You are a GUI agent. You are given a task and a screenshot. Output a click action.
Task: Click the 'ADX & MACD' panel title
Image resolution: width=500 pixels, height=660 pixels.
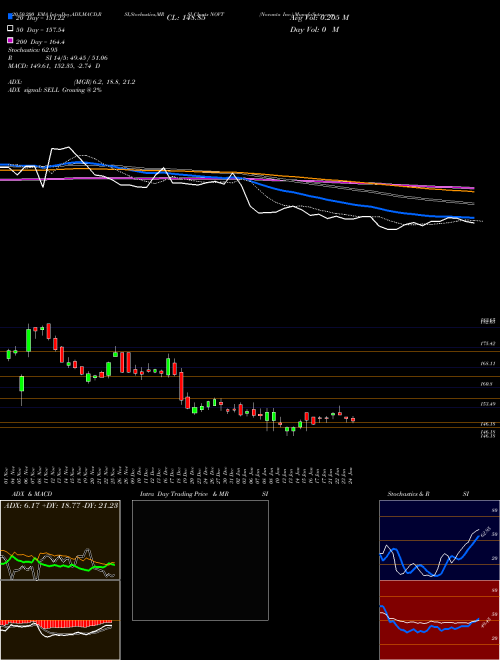[x=32, y=494]
